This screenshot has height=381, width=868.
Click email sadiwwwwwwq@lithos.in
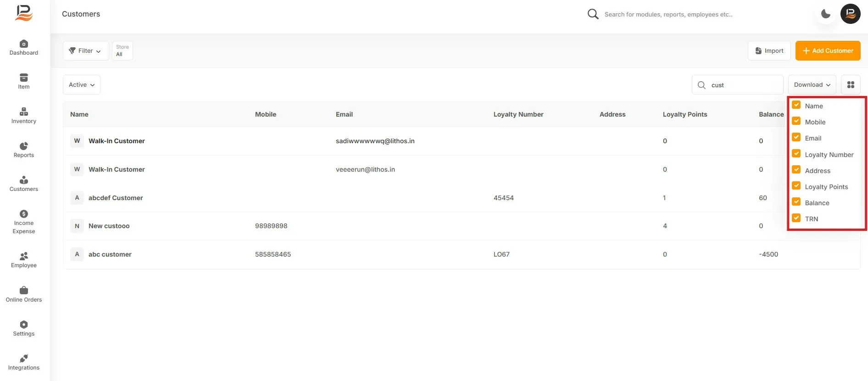(375, 141)
